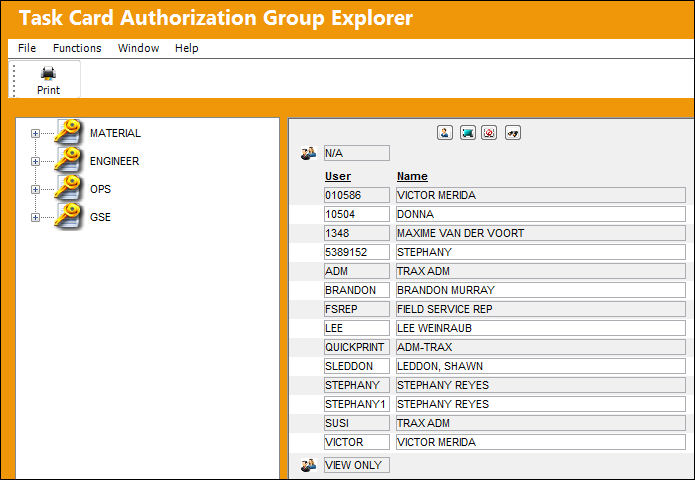Image resolution: width=695 pixels, height=480 pixels.
Task: Open the Help menu
Action: [187, 48]
